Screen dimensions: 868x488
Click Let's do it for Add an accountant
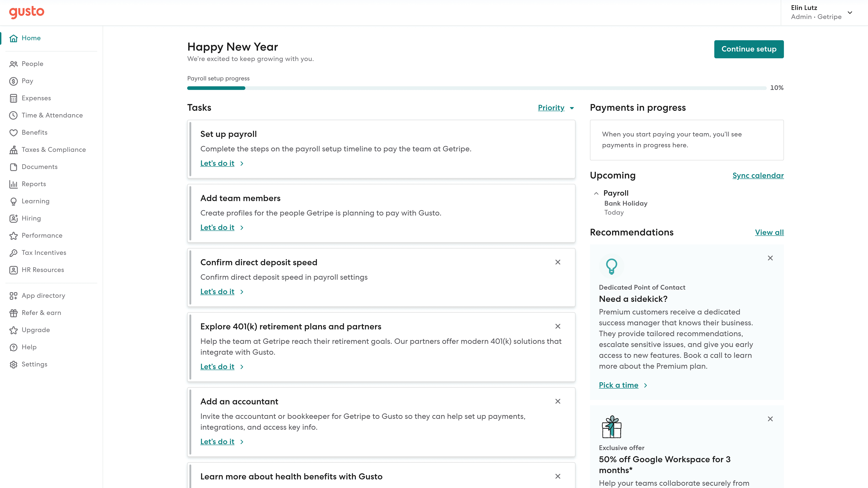click(x=217, y=442)
